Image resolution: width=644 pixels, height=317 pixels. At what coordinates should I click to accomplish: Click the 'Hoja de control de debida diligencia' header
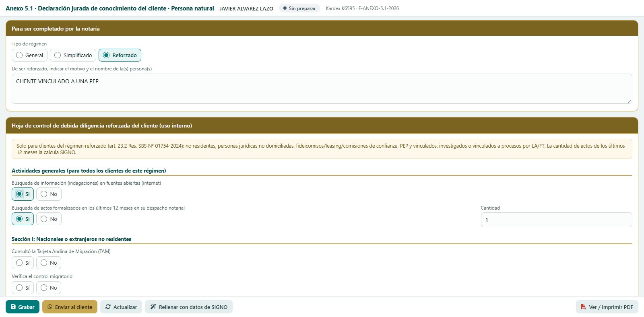point(102,126)
